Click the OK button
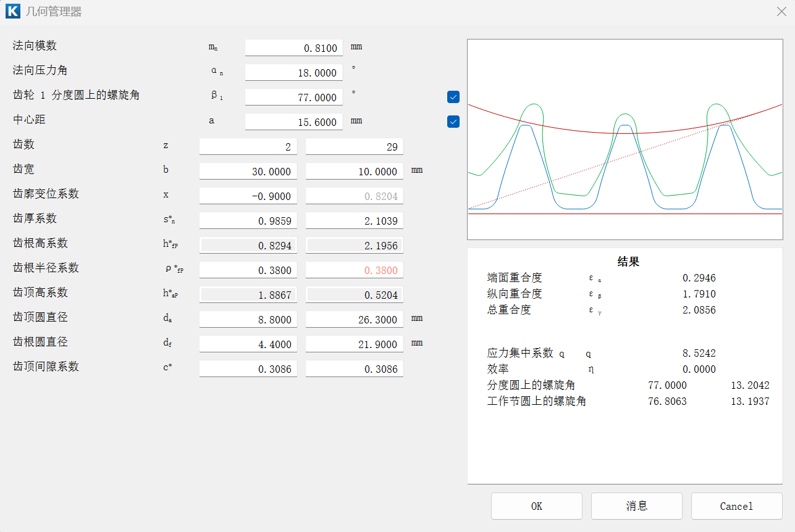Viewport: 795px width, 532px height. click(x=536, y=506)
